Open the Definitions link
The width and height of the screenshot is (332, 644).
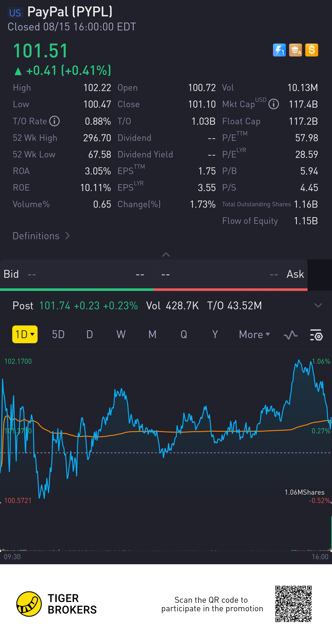pos(41,236)
